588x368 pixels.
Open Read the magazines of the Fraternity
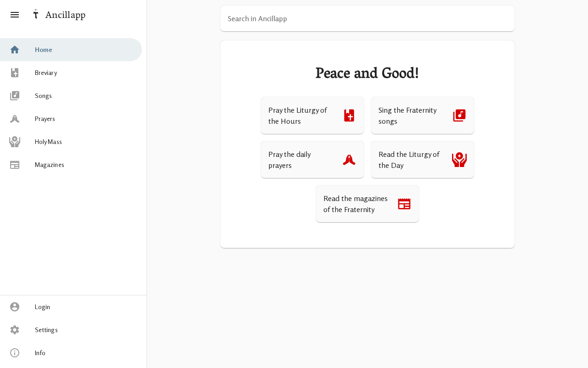(367, 204)
